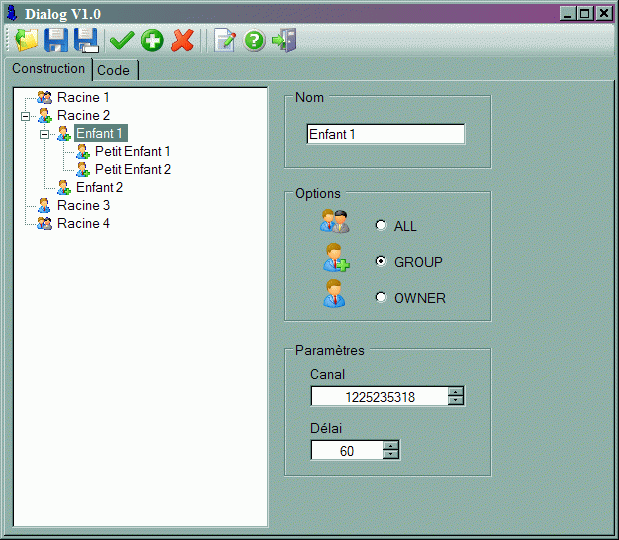Image resolution: width=619 pixels, height=540 pixels.
Task: Add a node with the green plus icon
Action: [152, 40]
